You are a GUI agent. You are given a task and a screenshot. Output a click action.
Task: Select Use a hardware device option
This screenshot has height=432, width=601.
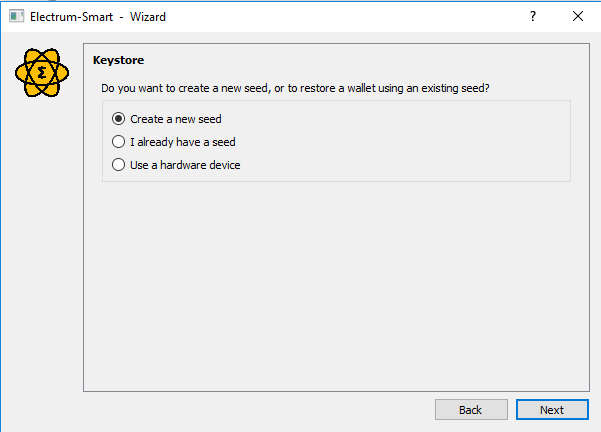tap(176, 165)
